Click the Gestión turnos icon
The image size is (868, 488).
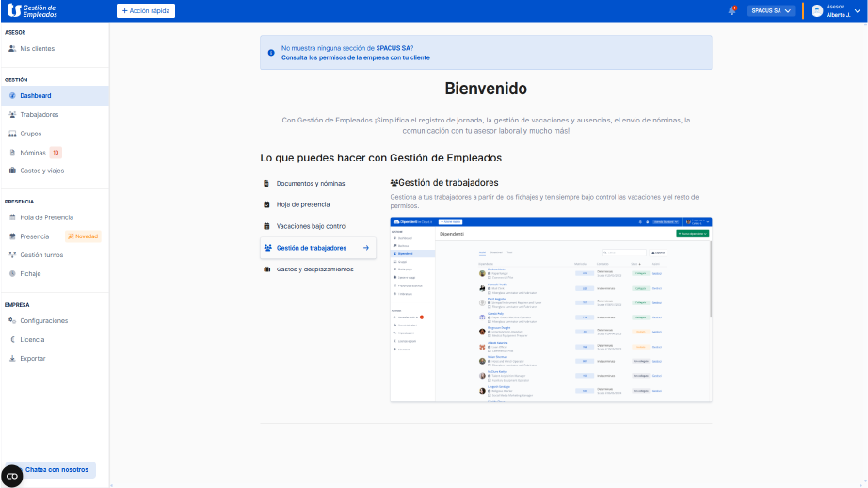(12, 255)
